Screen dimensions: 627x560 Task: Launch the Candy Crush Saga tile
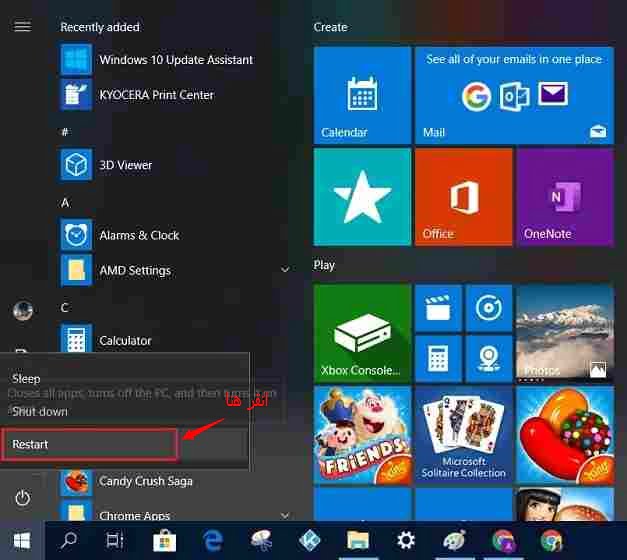[x=565, y=435]
